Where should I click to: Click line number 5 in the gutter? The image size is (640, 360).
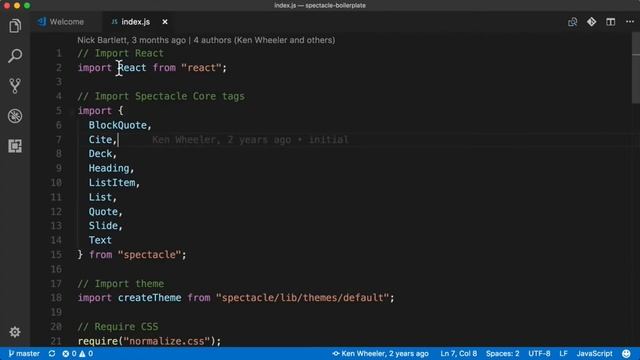point(59,111)
